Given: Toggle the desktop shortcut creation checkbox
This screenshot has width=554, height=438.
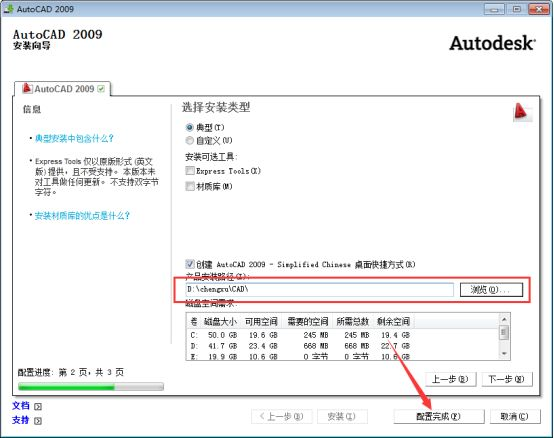Looking at the screenshot, I should tap(190, 264).
